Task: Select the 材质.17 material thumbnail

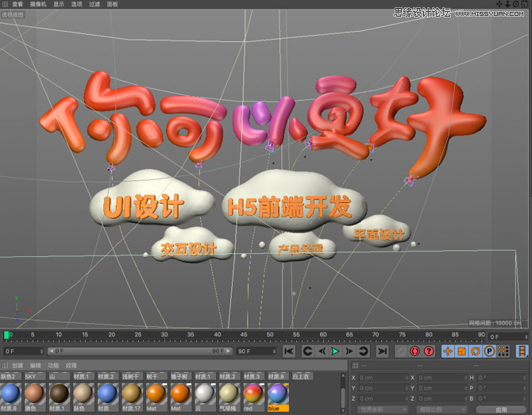Action: pyautogui.click(x=132, y=394)
